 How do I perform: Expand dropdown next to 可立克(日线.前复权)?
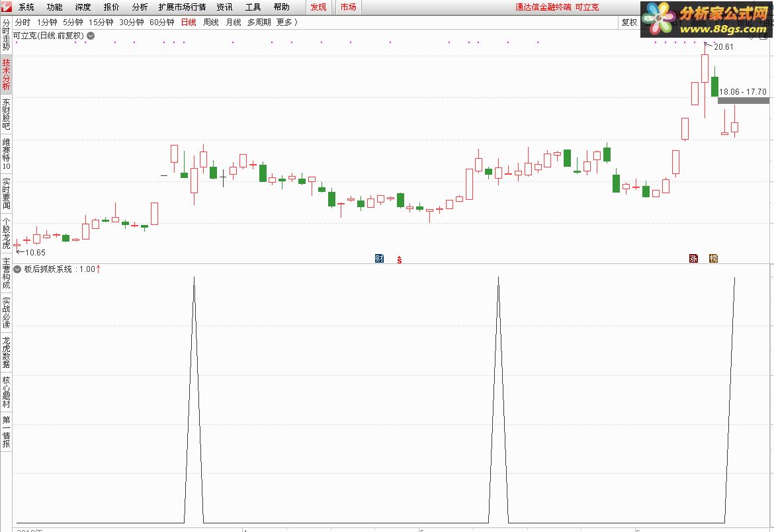click(91, 36)
